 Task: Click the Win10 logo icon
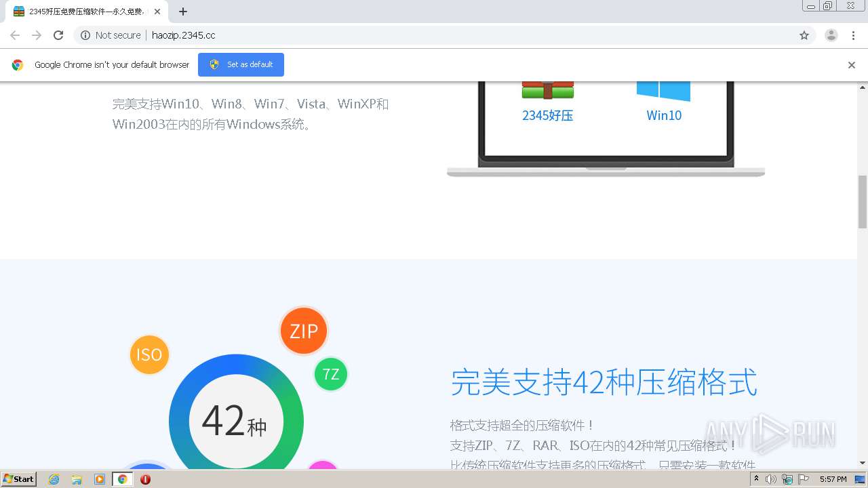(663, 91)
